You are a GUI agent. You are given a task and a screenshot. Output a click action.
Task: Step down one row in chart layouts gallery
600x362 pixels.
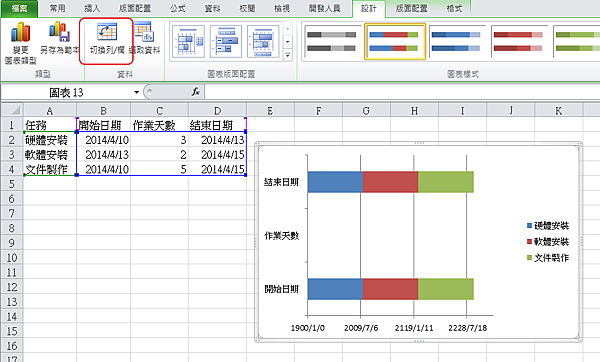pyautogui.click(x=288, y=41)
